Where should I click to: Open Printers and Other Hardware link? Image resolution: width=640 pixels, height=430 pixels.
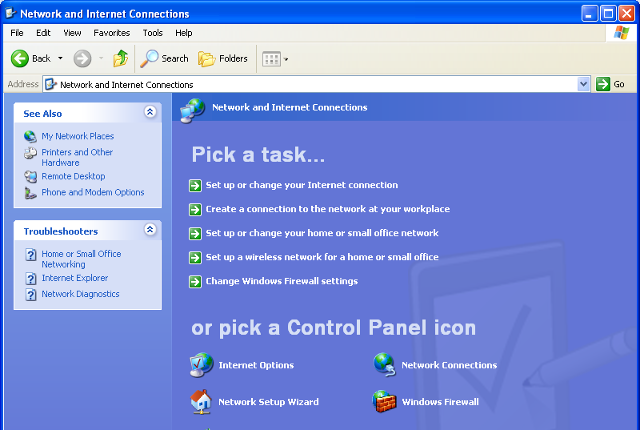[x=77, y=157]
